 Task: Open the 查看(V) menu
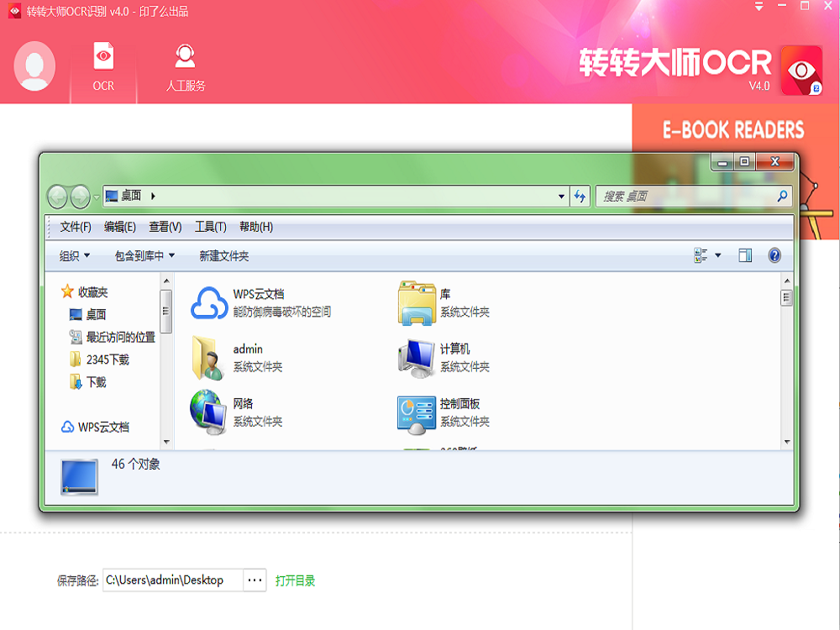pos(165,227)
